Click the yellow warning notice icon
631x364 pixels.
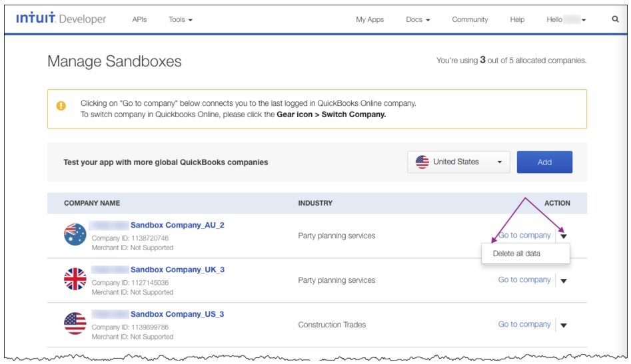click(x=61, y=106)
